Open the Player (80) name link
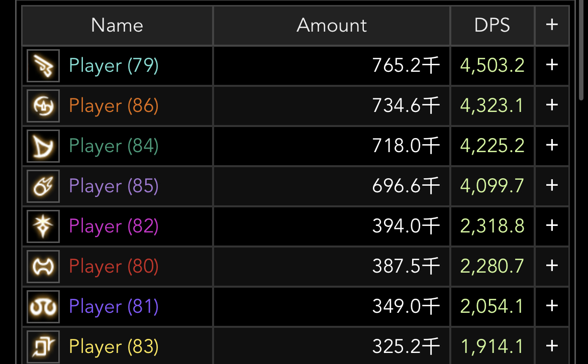Viewport: 588px width, 364px height. [x=114, y=267]
